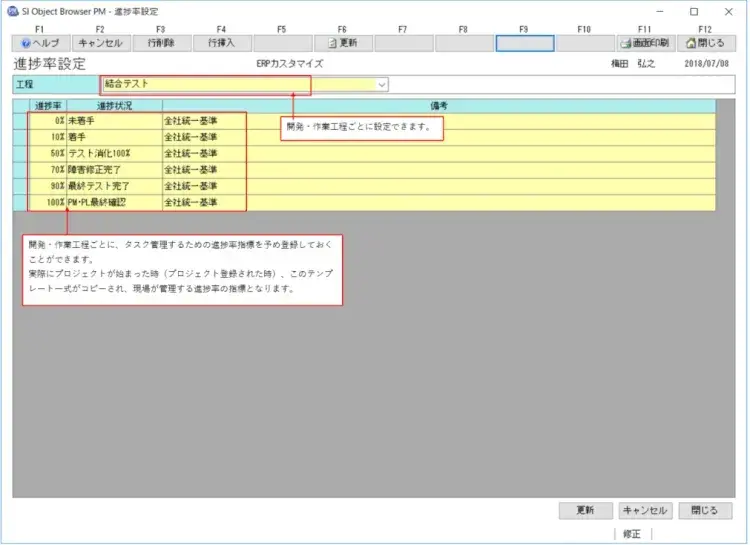Image resolution: width=750 pixels, height=545 pixels.
Task: Delete row using F3 行削除
Action: point(162,43)
